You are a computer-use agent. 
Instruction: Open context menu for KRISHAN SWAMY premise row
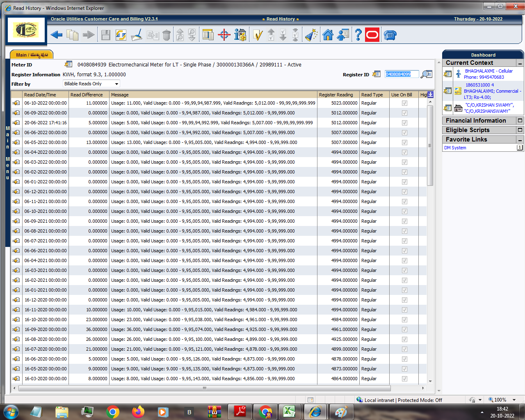click(447, 108)
